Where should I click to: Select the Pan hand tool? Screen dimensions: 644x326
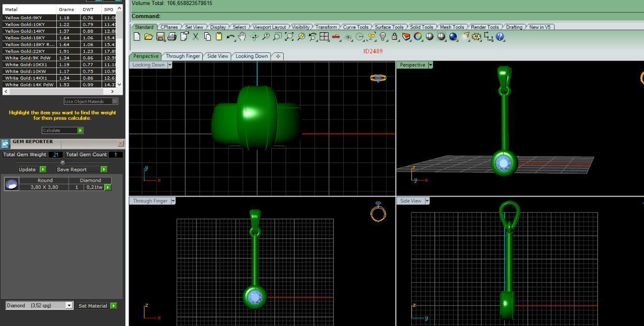(242, 36)
